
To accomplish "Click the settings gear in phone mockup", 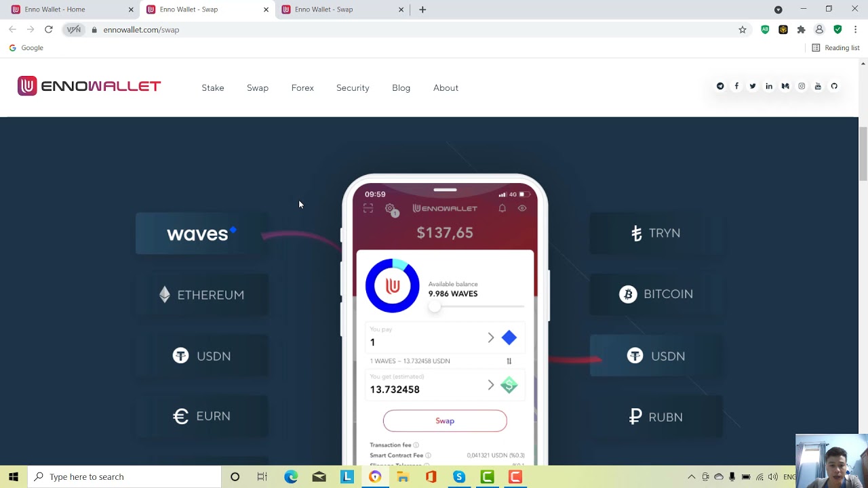I will (390, 209).
